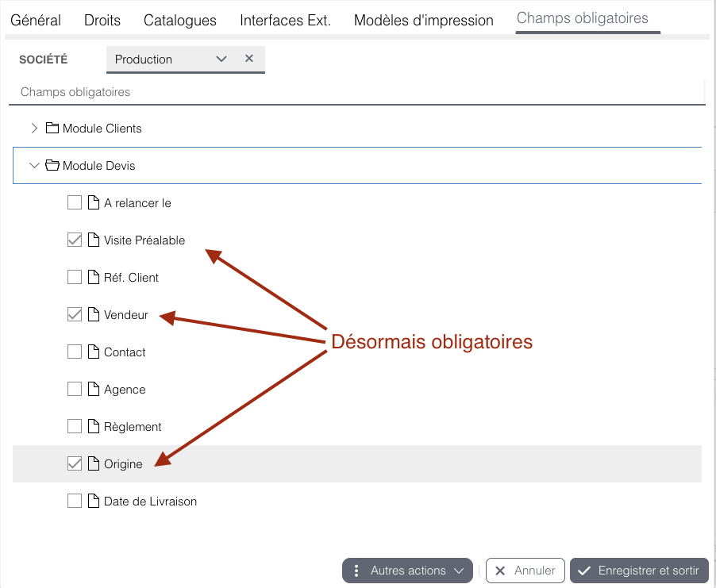
Task: Click the document icon beside Agence
Action: tap(93, 389)
